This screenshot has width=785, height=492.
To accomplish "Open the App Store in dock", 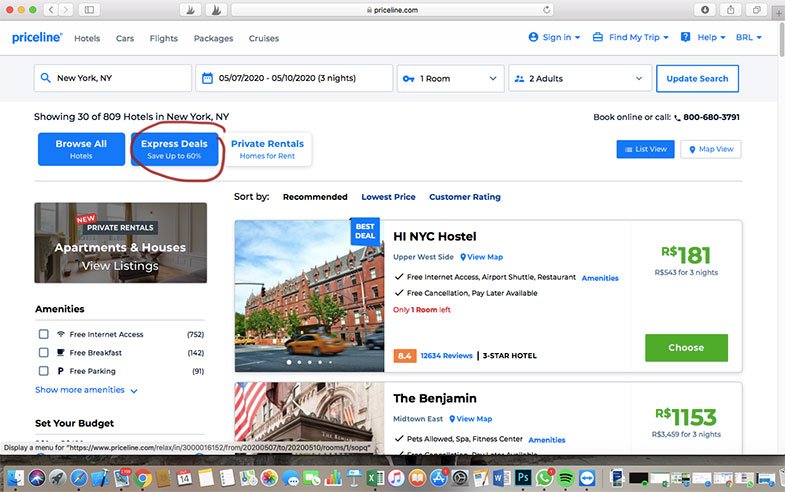I will pyautogui.click(x=439, y=478).
